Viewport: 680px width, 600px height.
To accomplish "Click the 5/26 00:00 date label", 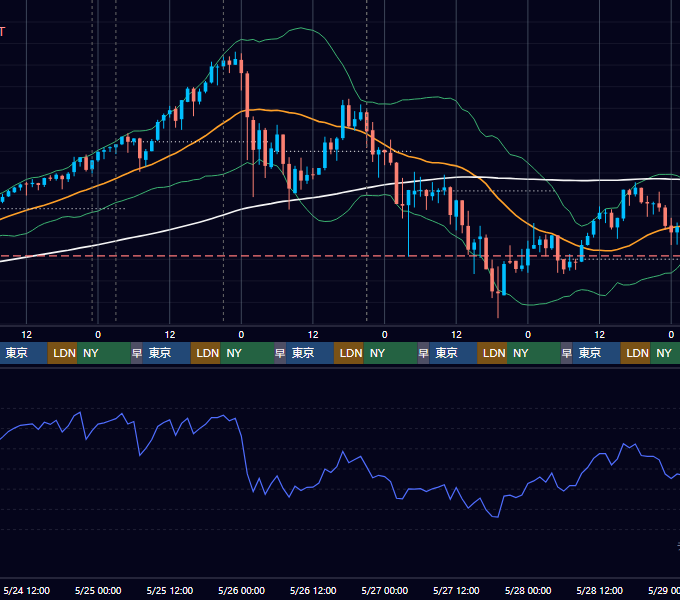I will 241,590.
